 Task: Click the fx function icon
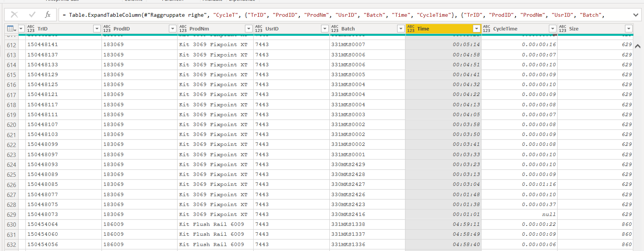pos(48,15)
